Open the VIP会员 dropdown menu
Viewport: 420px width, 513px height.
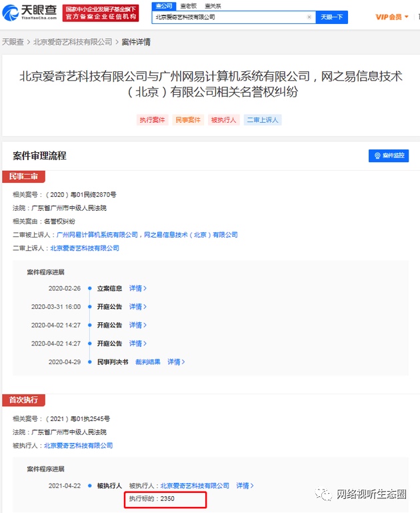[392, 17]
